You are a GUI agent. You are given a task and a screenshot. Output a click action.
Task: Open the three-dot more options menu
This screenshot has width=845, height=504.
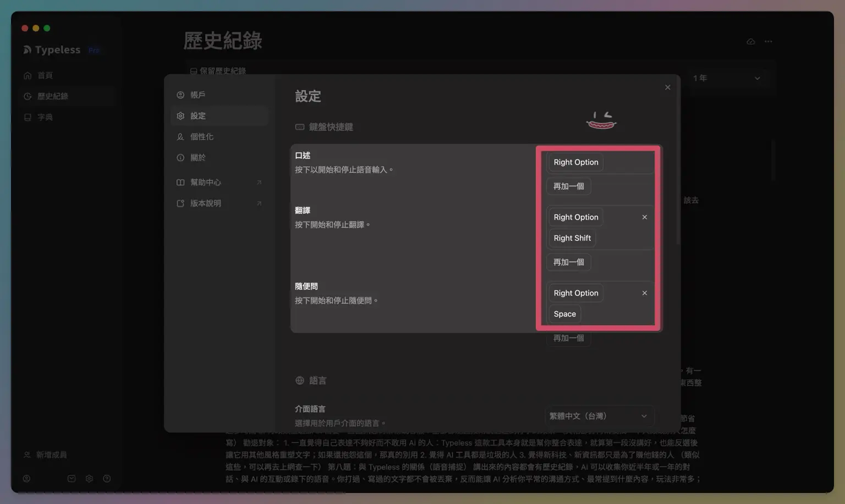tap(769, 41)
